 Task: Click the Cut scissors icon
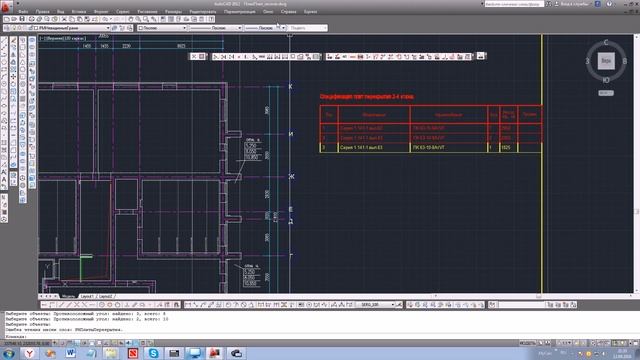click(x=64, y=19)
